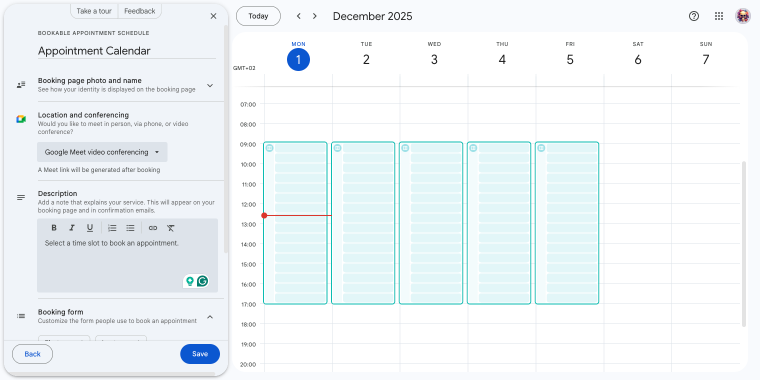Go to the next week
Image resolution: width=760 pixels, height=380 pixels.
click(x=315, y=16)
